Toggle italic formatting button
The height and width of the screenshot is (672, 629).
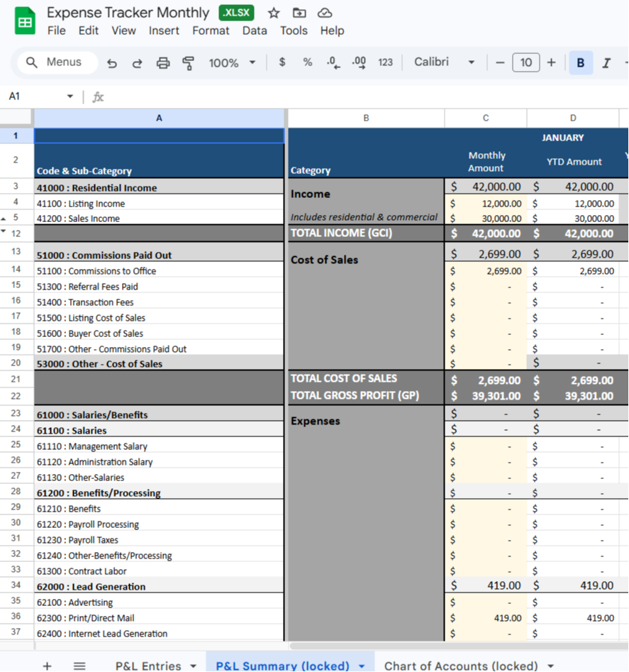[606, 62]
